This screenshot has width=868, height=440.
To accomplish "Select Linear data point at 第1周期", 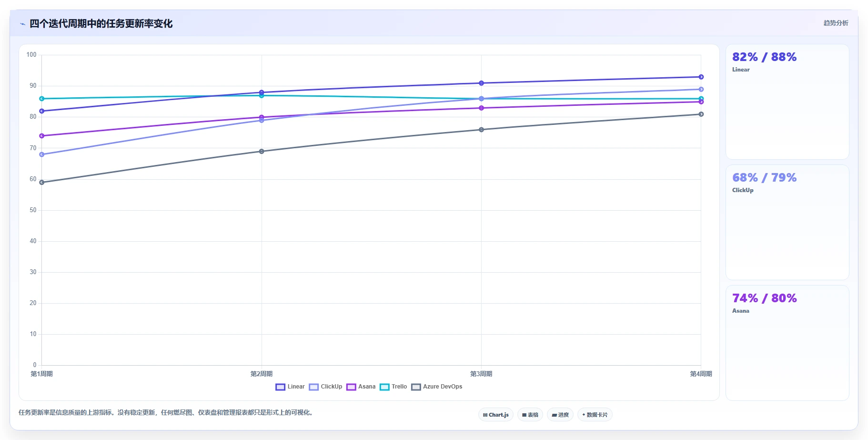I will pos(42,111).
